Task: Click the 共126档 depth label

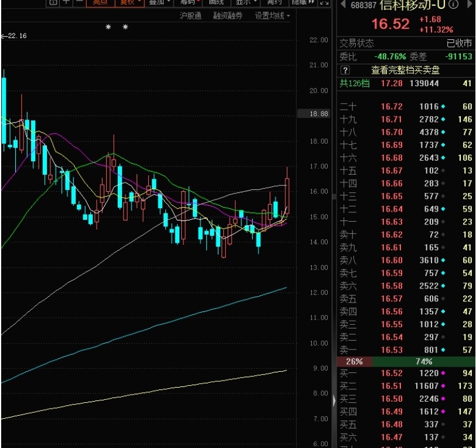Action: pyautogui.click(x=355, y=84)
